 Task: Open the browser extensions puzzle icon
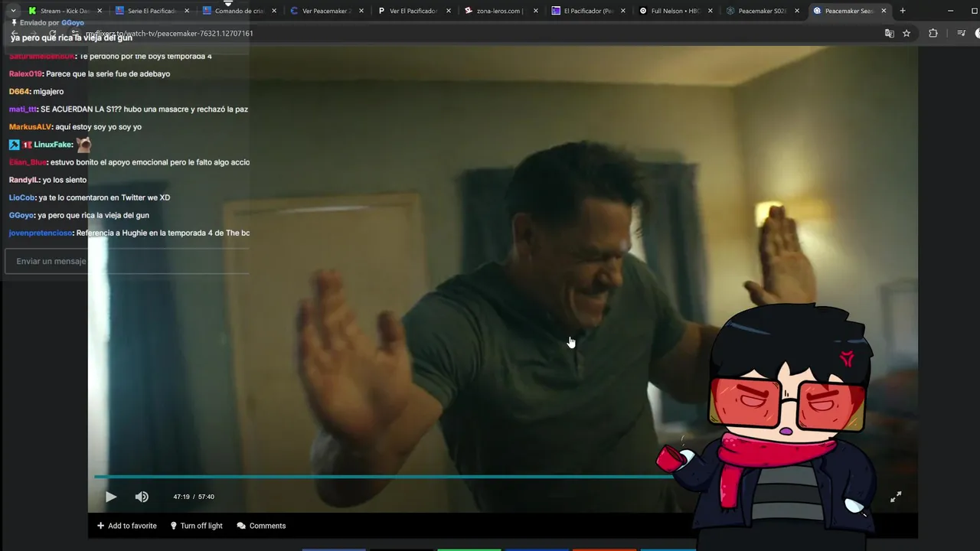point(933,33)
